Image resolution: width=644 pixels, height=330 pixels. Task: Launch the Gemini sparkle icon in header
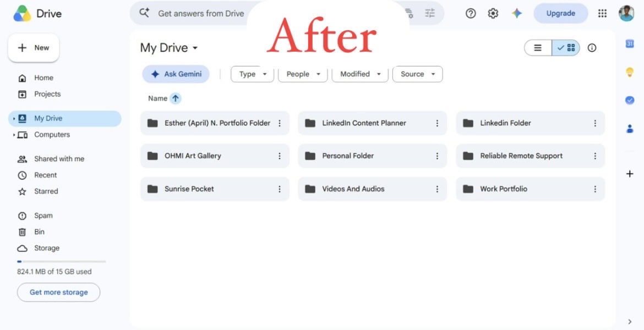[517, 14]
